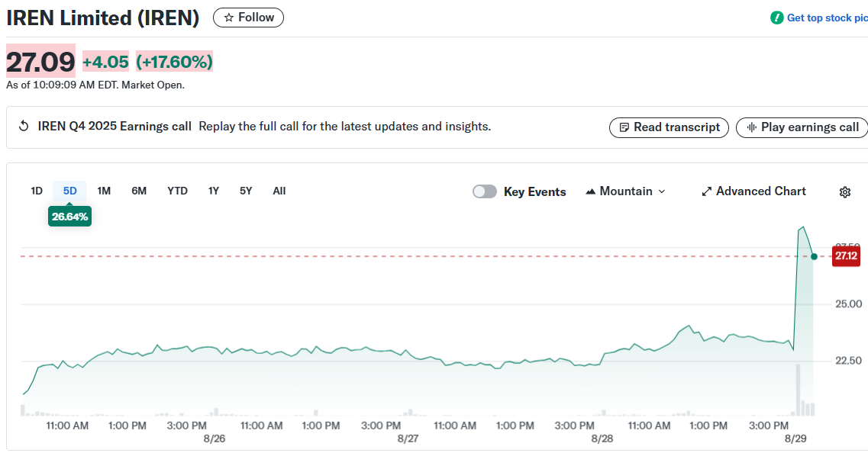The image size is (868, 453).
Task: Click the green dot at the chart's latest point
Action: click(x=814, y=256)
